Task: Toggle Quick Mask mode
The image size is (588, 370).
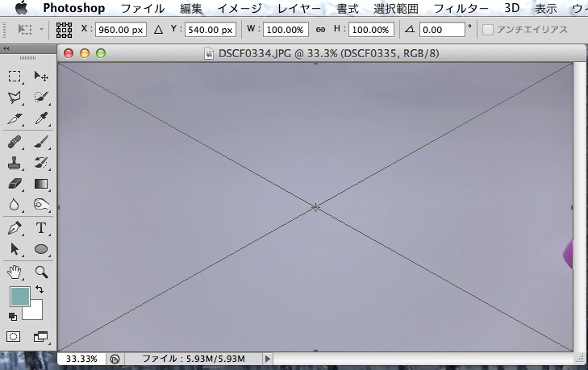Action: [x=14, y=337]
